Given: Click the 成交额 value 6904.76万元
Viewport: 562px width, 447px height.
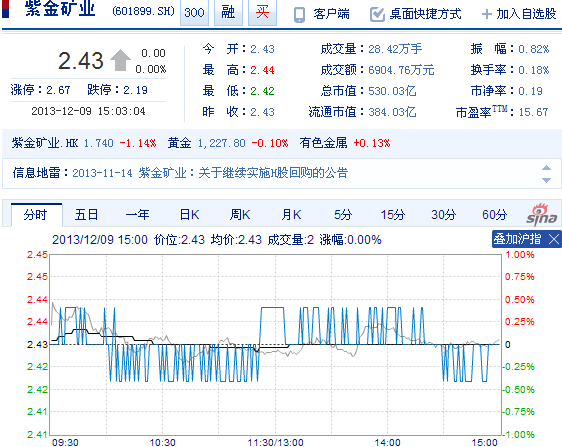Looking at the screenshot, I should [x=401, y=70].
